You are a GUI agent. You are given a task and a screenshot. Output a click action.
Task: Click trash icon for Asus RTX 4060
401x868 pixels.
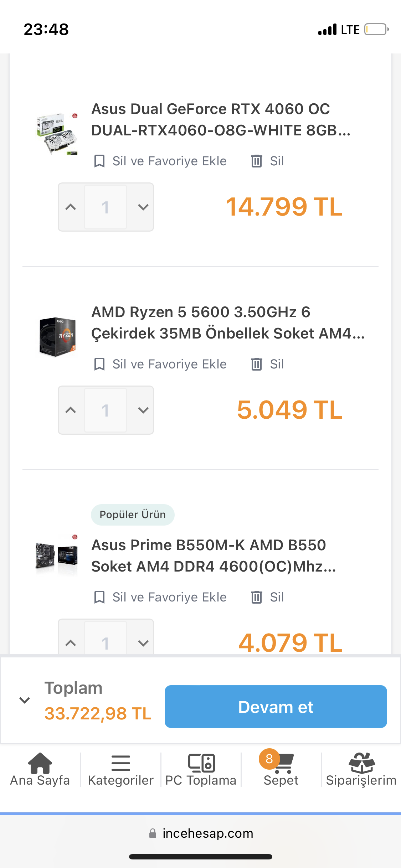pos(257,161)
